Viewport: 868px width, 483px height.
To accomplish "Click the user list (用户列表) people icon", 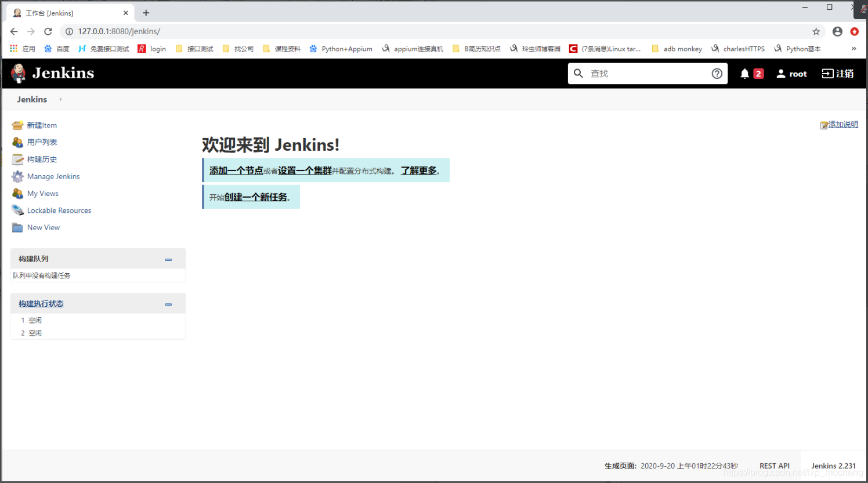I will [x=17, y=142].
